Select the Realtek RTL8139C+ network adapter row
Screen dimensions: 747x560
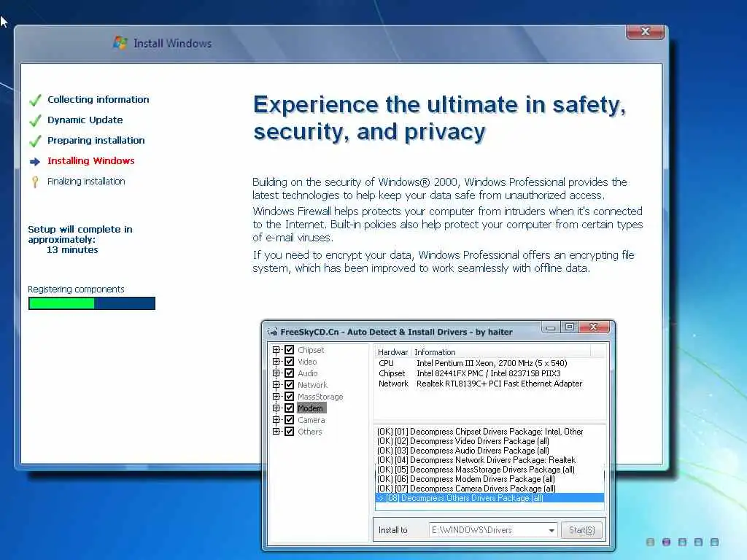pyautogui.click(x=489, y=384)
